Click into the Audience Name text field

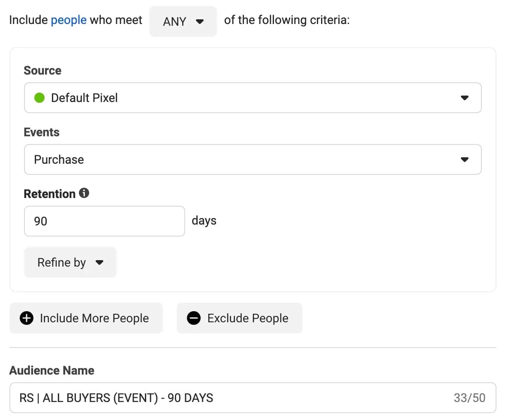tap(231, 398)
